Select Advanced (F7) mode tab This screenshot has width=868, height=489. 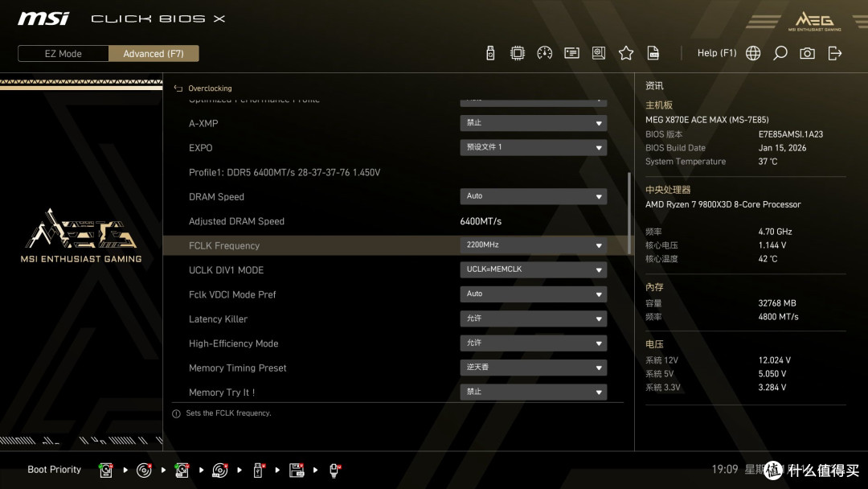coord(154,54)
